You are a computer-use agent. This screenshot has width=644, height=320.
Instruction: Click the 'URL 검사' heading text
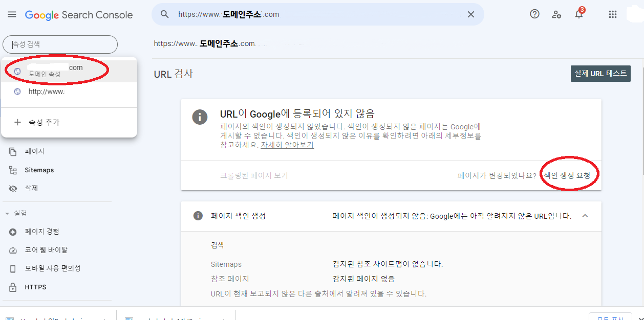[x=174, y=74]
